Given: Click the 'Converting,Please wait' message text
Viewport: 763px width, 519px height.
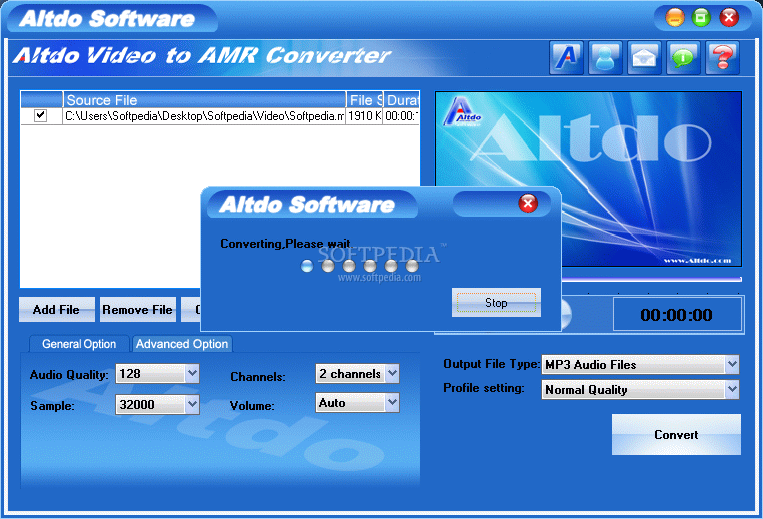Looking at the screenshot, I should [286, 244].
